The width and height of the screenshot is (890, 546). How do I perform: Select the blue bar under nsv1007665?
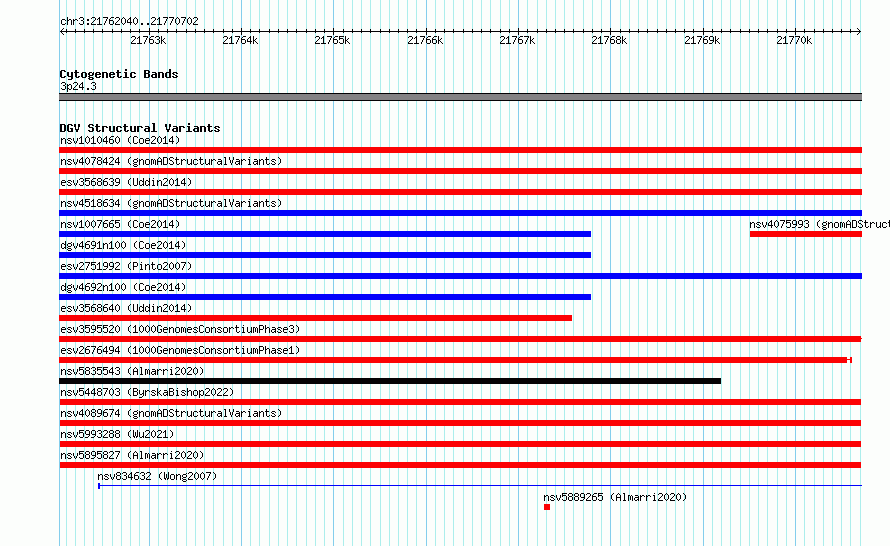pyautogui.click(x=325, y=234)
